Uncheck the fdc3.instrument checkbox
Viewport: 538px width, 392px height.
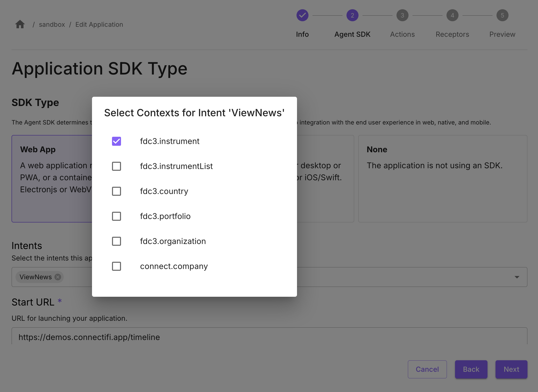(x=116, y=141)
